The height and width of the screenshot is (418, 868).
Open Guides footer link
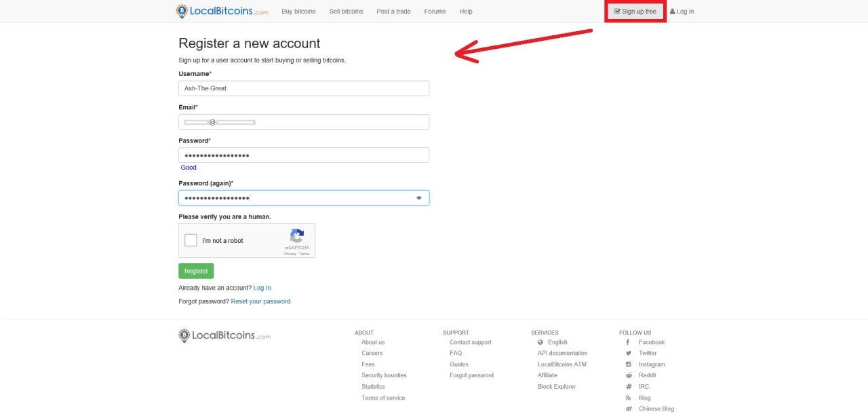click(459, 364)
